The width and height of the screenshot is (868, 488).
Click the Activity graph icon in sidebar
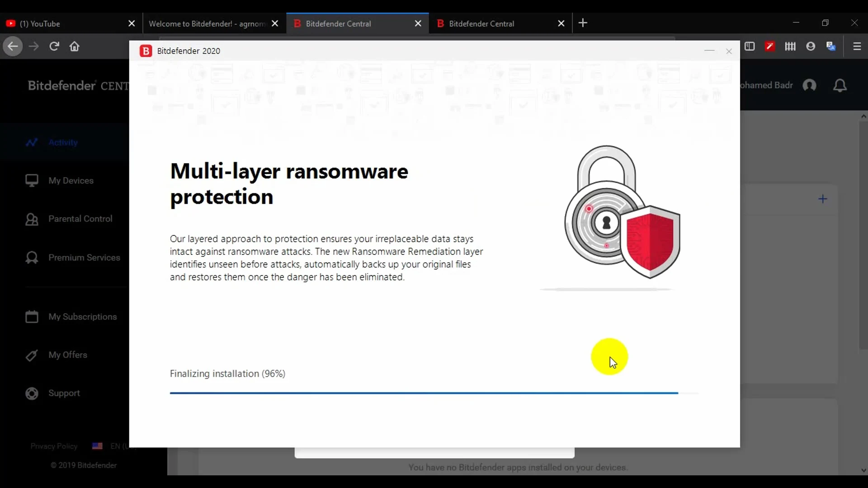32,142
